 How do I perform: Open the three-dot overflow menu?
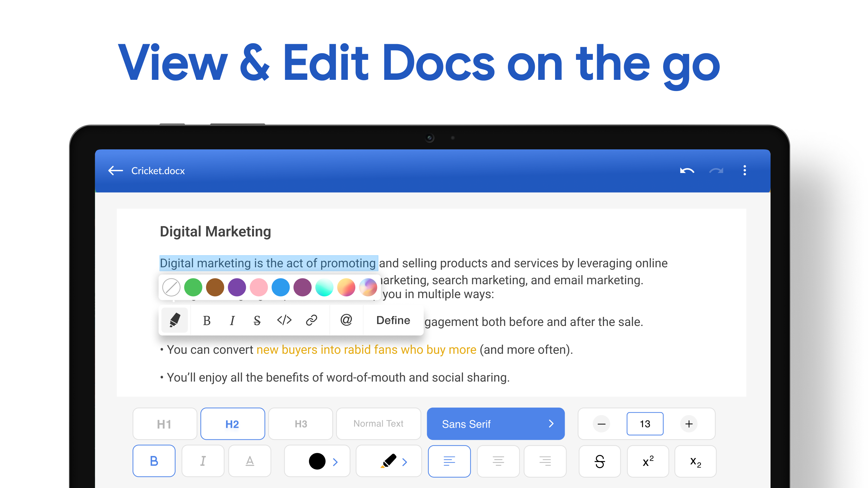pos(745,170)
